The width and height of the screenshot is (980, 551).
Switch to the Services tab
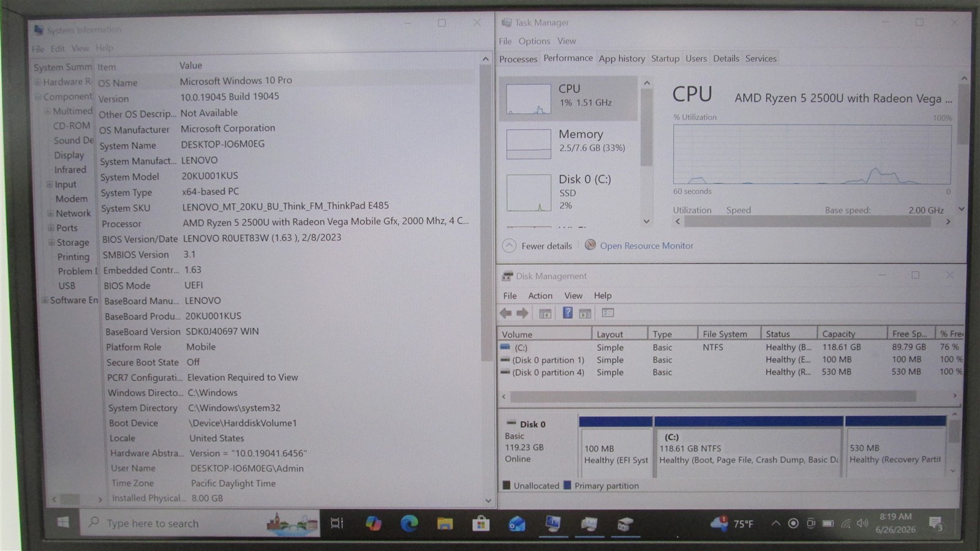click(761, 58)
